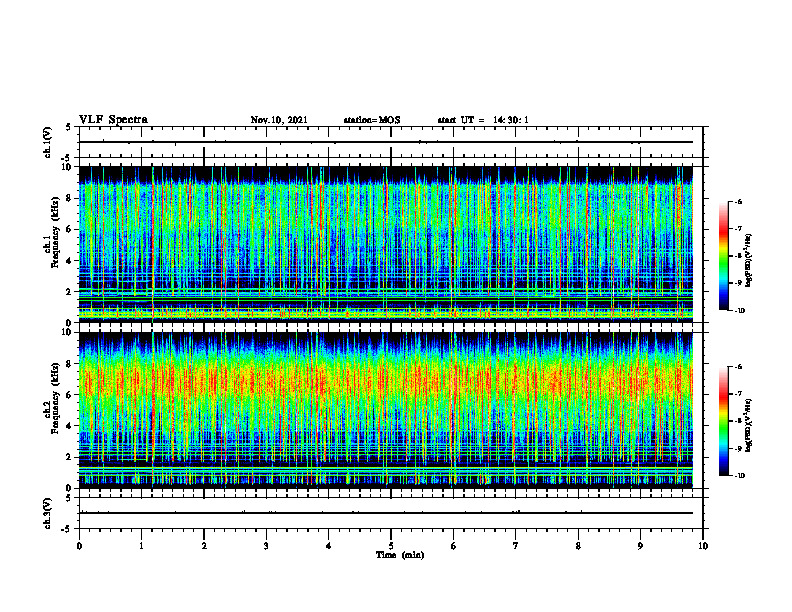Viewport: 792px width, 612px height.
Task: Click the ch.2 spectrogram color scale bar
Action: pos(724,421)
